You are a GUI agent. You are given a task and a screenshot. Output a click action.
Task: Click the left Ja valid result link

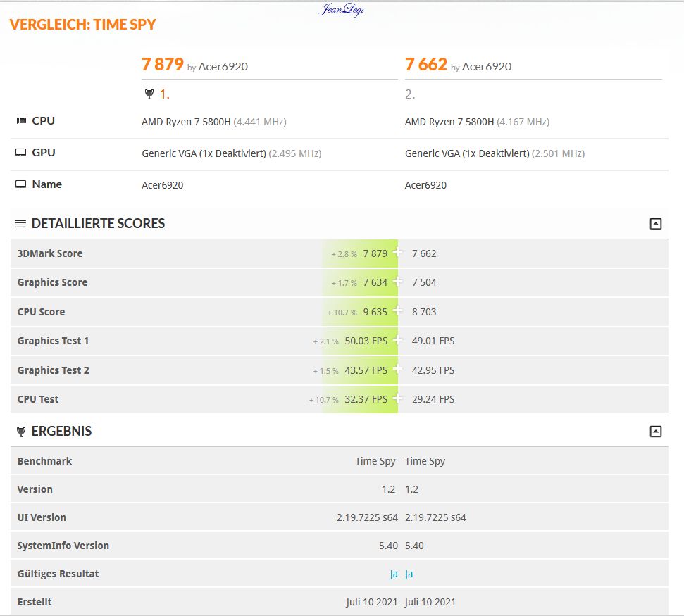coord(394,574)
